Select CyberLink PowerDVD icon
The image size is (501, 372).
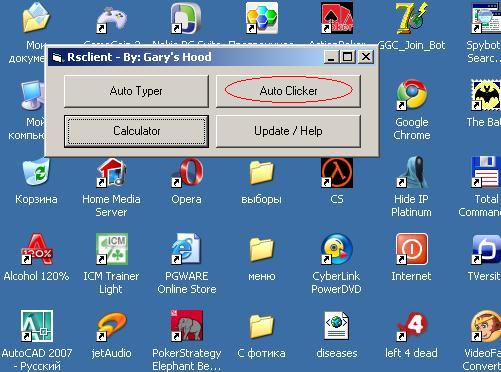point(337,249)
